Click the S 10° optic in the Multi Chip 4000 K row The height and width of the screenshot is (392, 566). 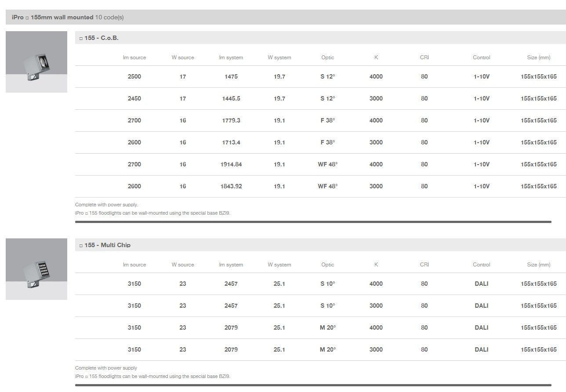(328, 284)
